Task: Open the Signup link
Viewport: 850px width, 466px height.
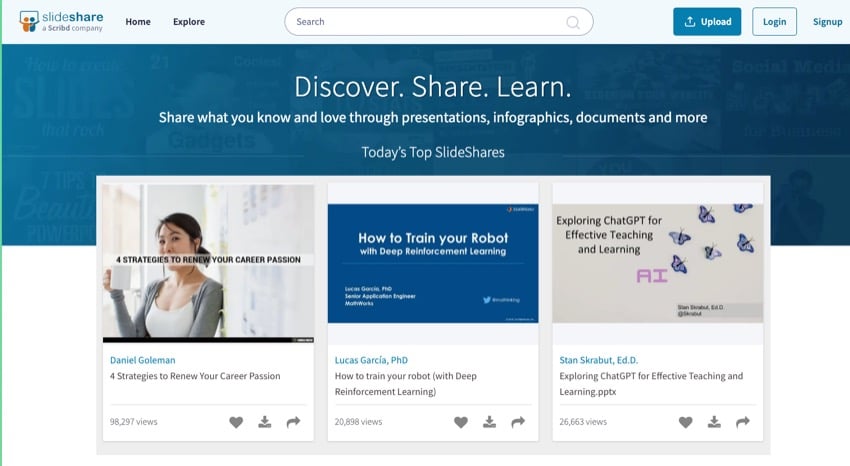Action: tap(827, 22)
